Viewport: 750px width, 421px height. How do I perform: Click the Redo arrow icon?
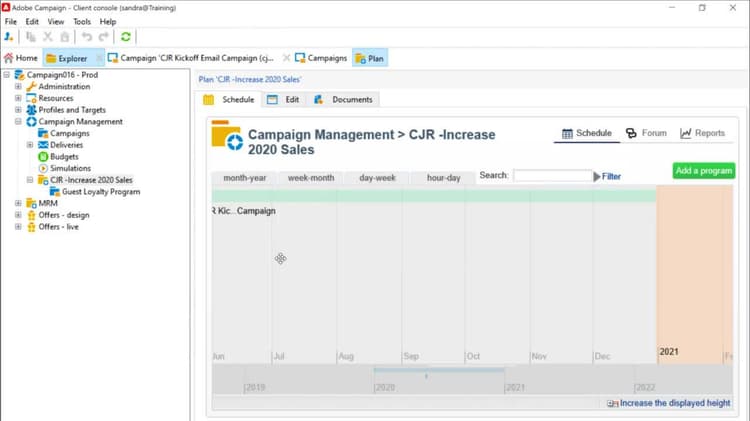tap(103, 37)
